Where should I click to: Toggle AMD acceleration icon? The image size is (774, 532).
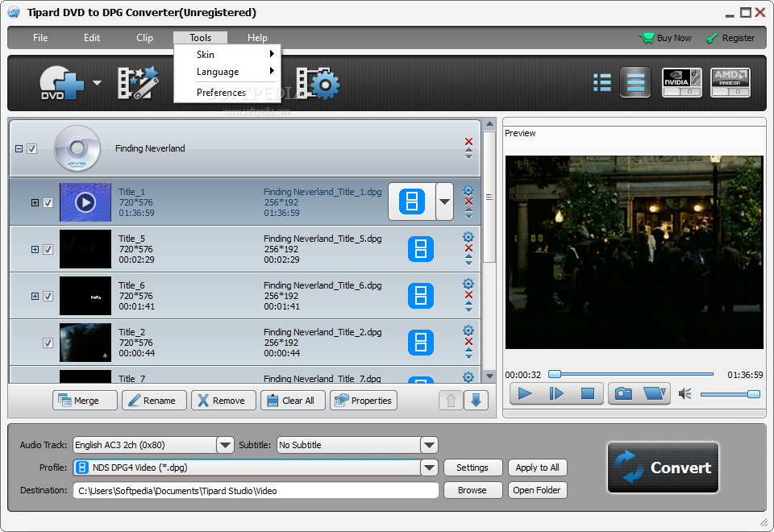(x=730, y=82)
